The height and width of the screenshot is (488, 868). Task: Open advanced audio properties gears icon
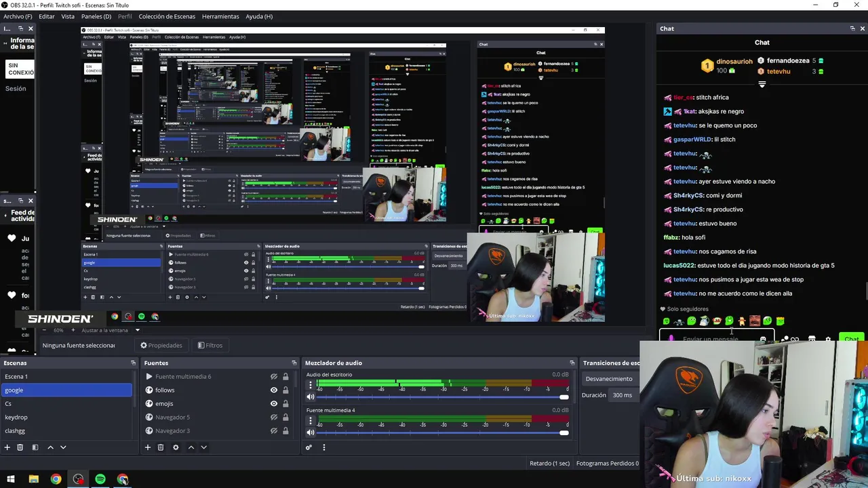(x=309, y=447)
